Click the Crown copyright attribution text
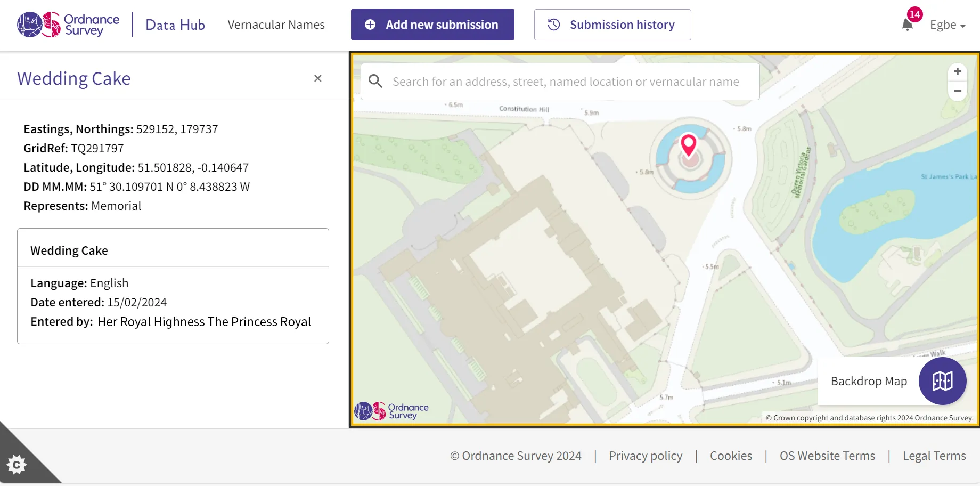 pos(869,418)
